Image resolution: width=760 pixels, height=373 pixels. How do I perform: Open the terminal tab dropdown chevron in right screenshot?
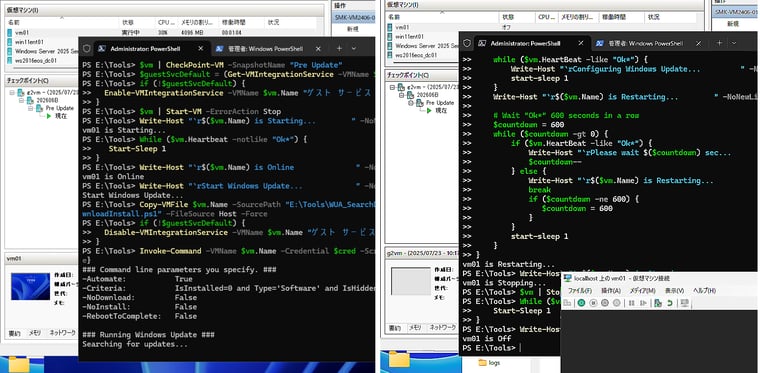734,43
